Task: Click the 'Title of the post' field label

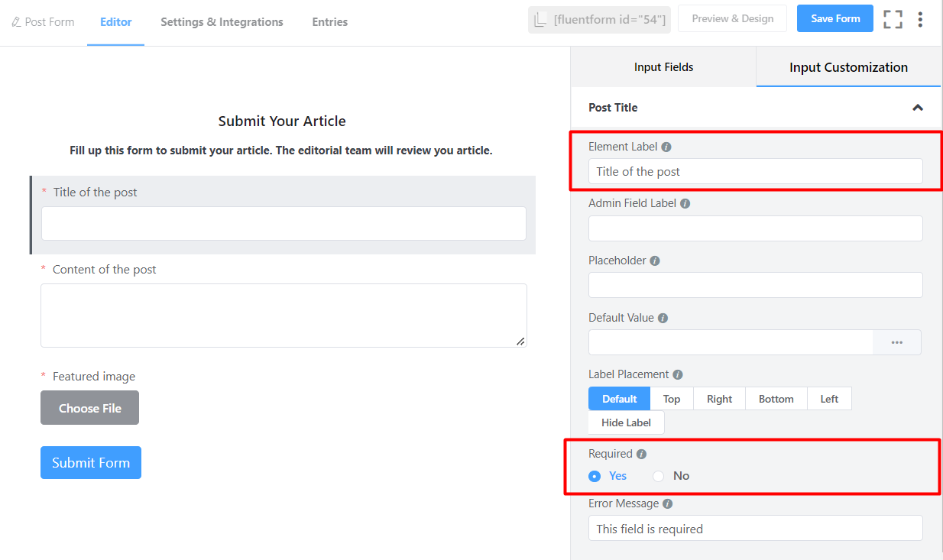Action: pyautogui.click(x=96, y=193)
